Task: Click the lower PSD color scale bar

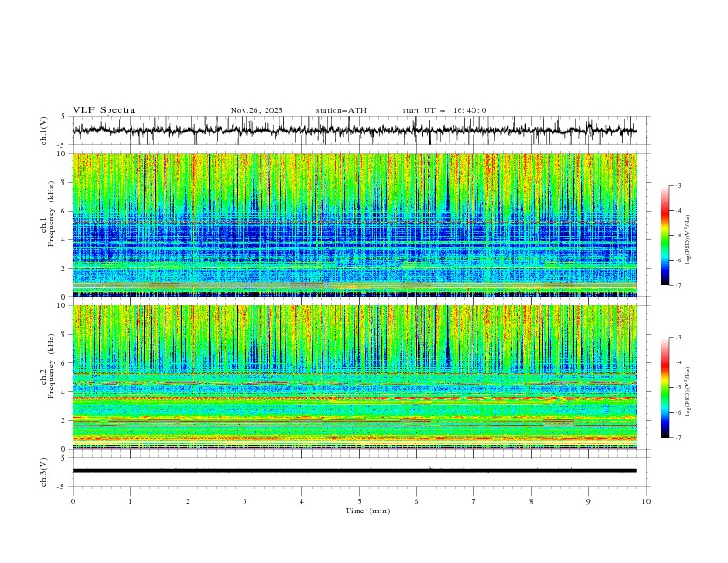Action: pos(665,387)
